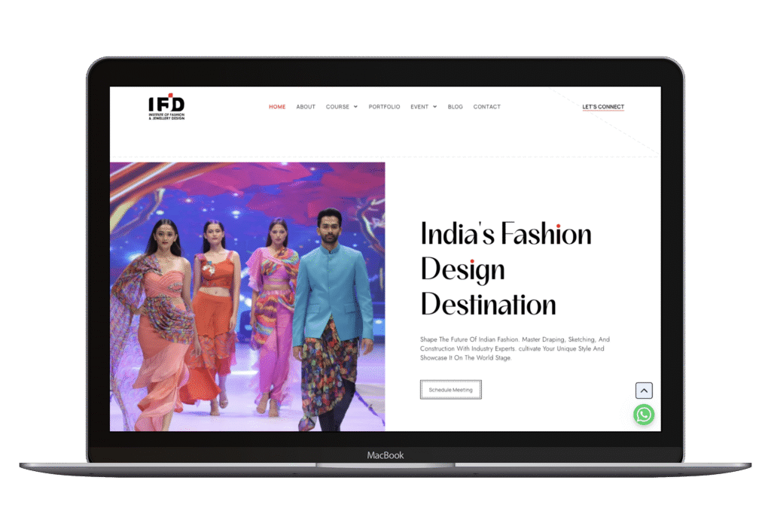The height and width of the screenshot is (532, 771).
Task: Click the IFD logo in the header
Action: coord(166,107)
